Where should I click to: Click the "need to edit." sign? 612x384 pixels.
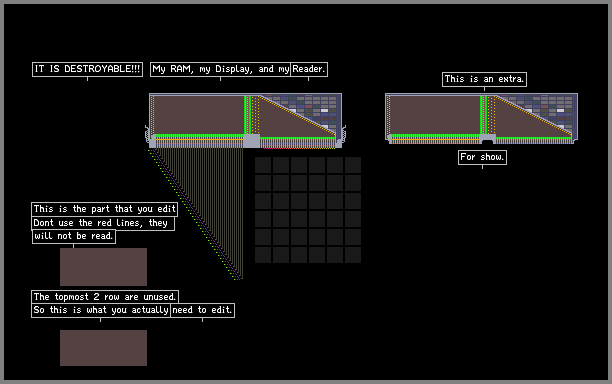[203, 310]
